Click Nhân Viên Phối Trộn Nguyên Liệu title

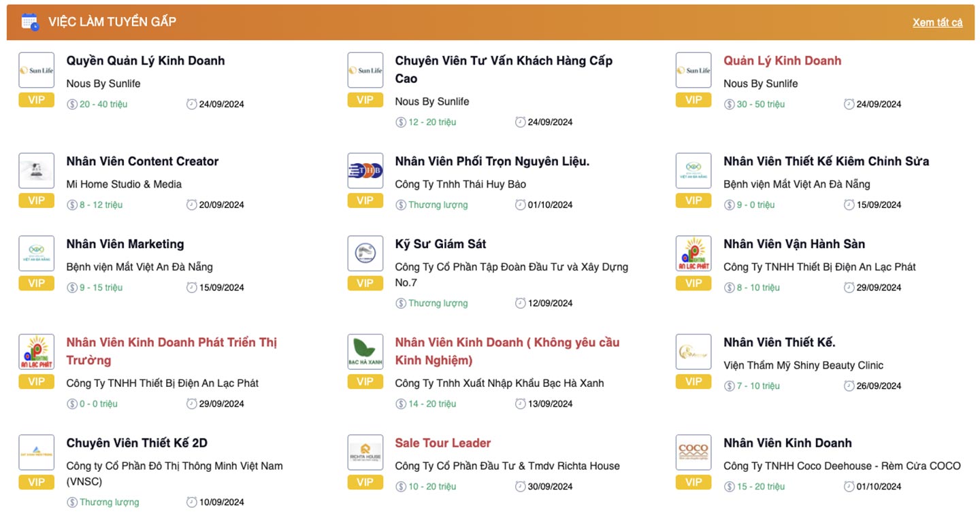click(x=492, y=161)
